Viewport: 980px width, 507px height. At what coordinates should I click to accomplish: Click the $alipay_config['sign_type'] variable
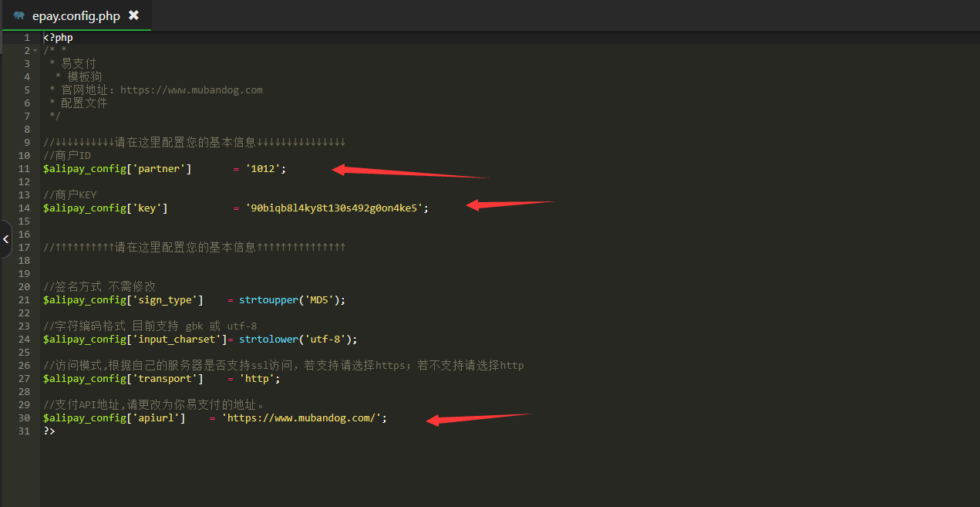(x=123, y=300)
